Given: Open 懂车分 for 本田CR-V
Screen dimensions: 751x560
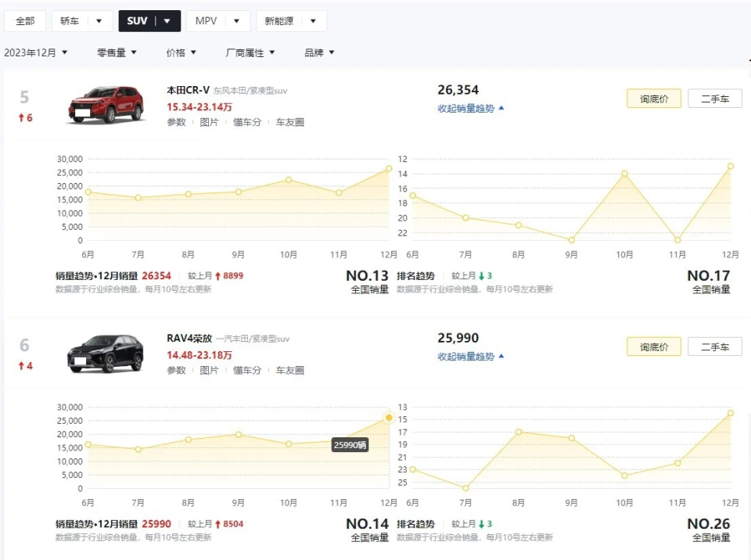Looking at the screenshot, I should pyautogui.click(x=247, y=122).
